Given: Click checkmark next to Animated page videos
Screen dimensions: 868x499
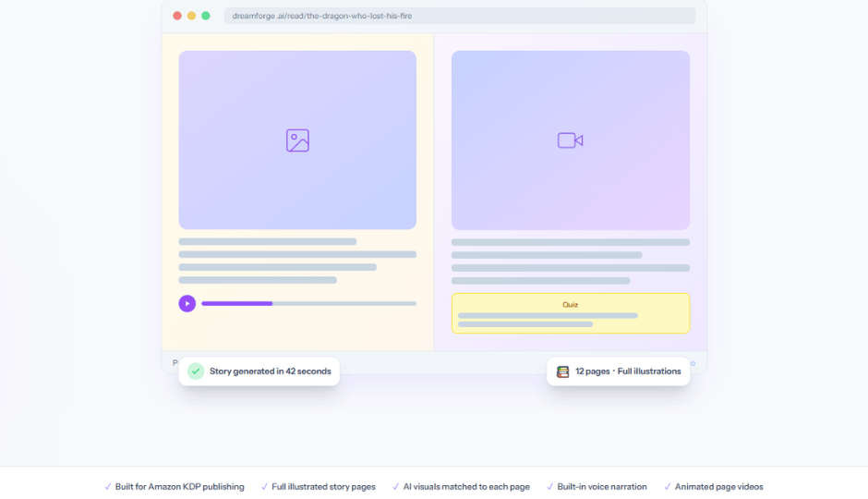Looking at the screenshot, I should (667, 487).
